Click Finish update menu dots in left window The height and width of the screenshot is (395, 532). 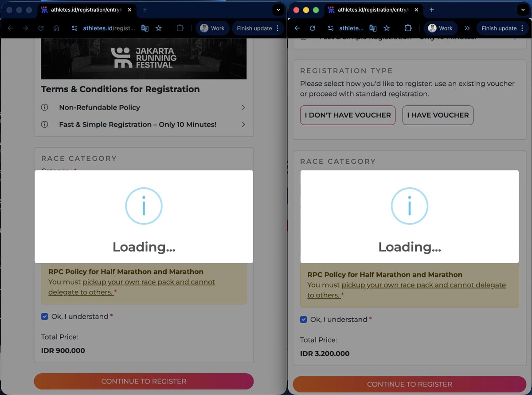pyautogui.click(x=278, y=28)
